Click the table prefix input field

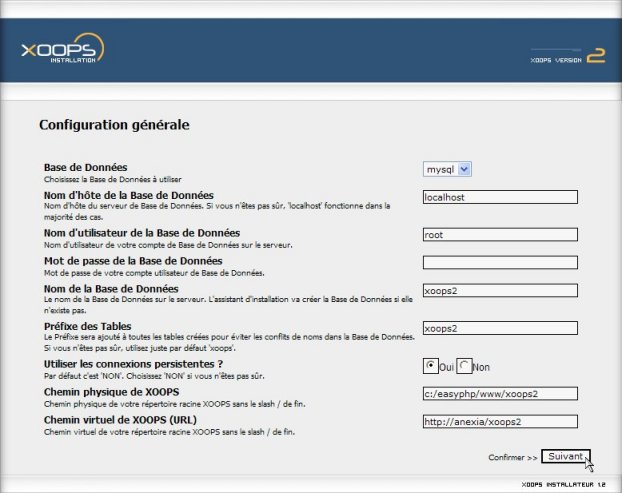[500, 328]
